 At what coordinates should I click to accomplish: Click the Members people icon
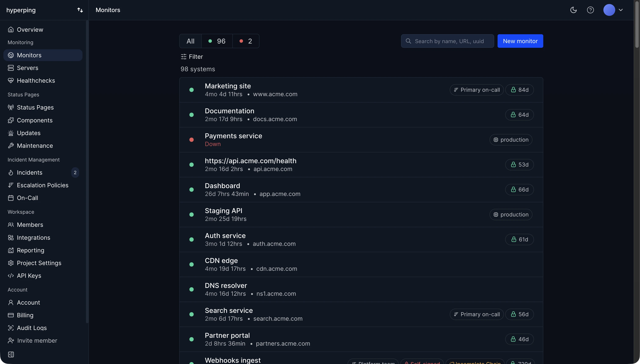pyautogui.click(x=11, y=225)
